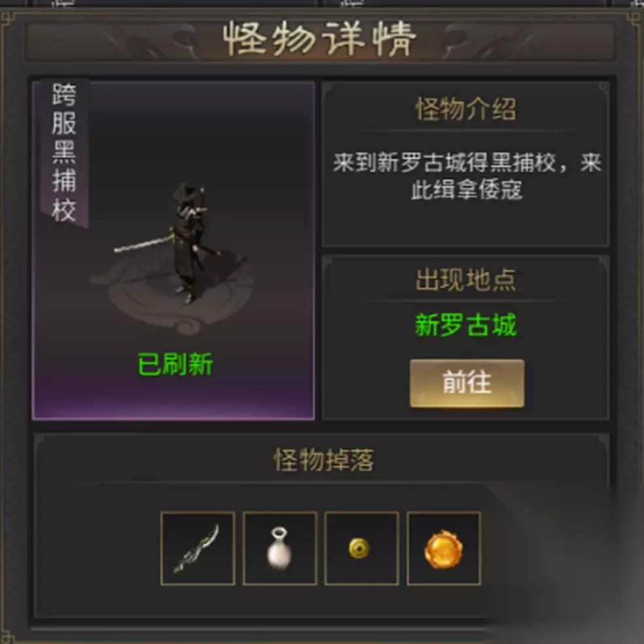Click the ornate corner of the dialog frame
This screenshot has height=644, width=644.
point(7,18)
